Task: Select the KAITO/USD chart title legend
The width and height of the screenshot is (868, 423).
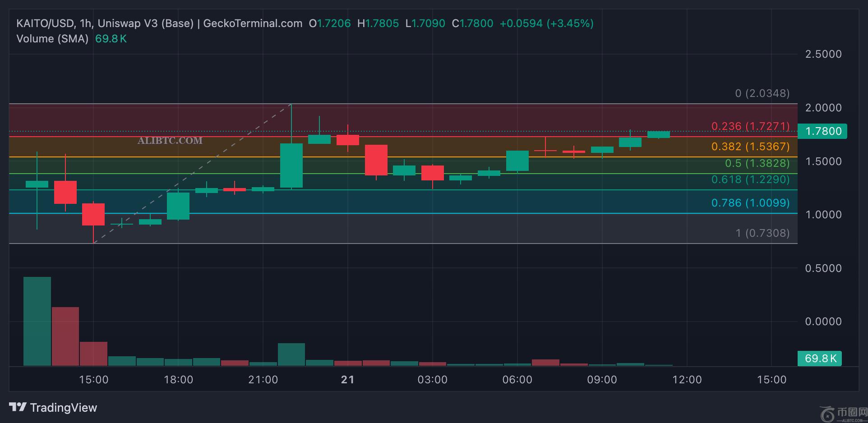Action: click(x=159, y=23)
